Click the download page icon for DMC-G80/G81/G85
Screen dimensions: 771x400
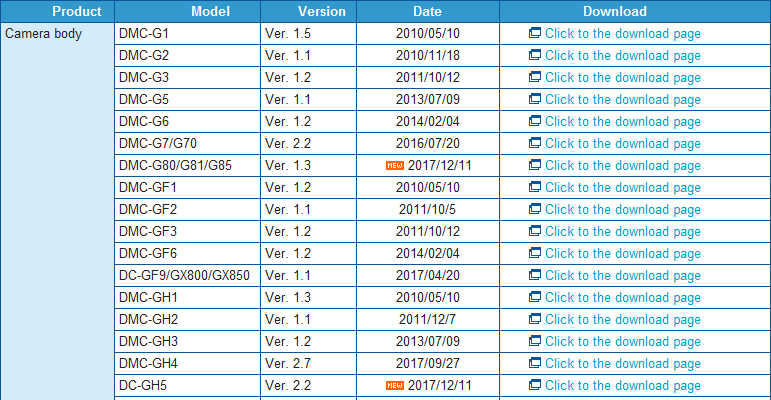point(534,165)
